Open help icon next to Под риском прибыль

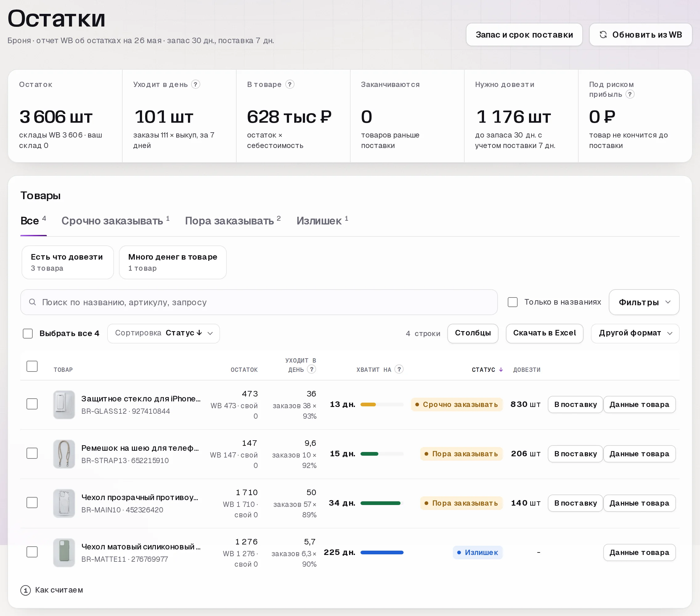coord(630,94)
